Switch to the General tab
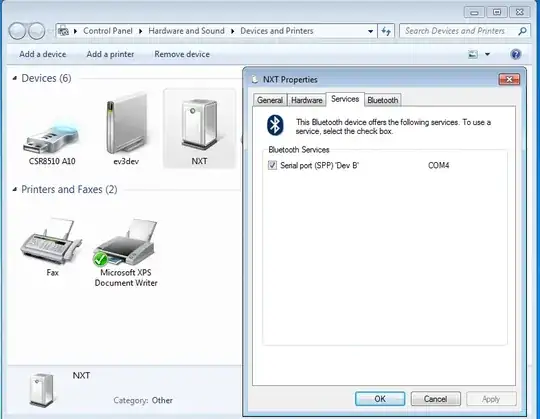 [270, 100]
